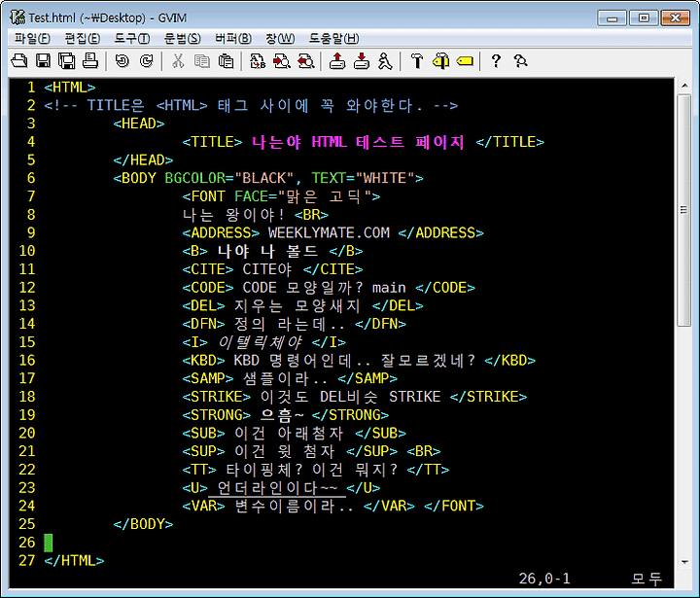Click the Save All files icon
Image resolution: width=700 pixels, height=598 pixels.
pyautogui.click(x=67, y=60)
